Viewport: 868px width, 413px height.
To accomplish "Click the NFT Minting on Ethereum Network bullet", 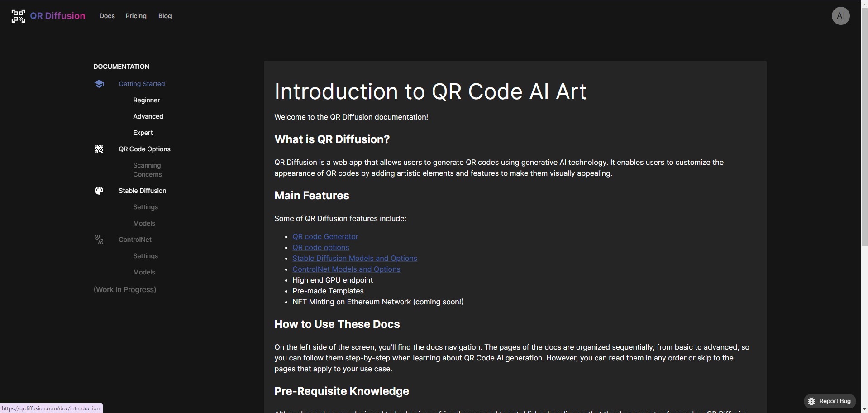I will click(378, 302).
